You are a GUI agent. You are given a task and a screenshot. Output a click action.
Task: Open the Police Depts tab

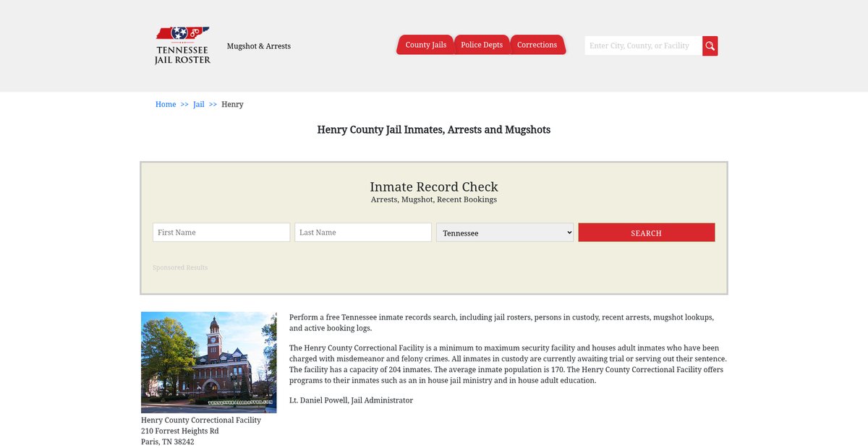(482, 45)
